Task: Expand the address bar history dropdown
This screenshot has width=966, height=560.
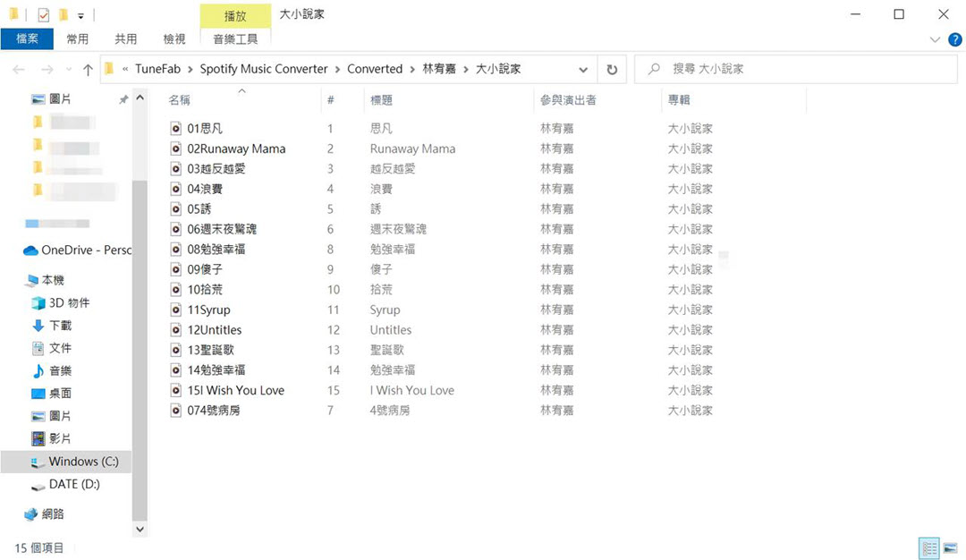Action: pos(583,69)
